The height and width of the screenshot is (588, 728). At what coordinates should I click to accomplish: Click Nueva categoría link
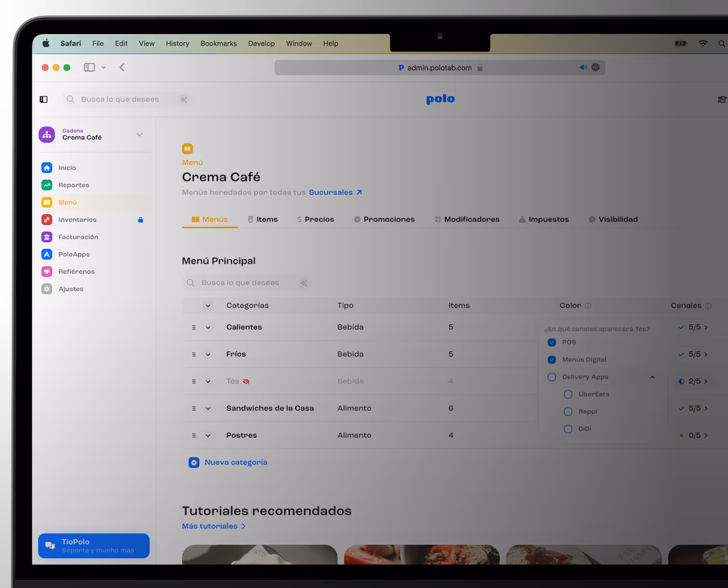tap(236, 462)
